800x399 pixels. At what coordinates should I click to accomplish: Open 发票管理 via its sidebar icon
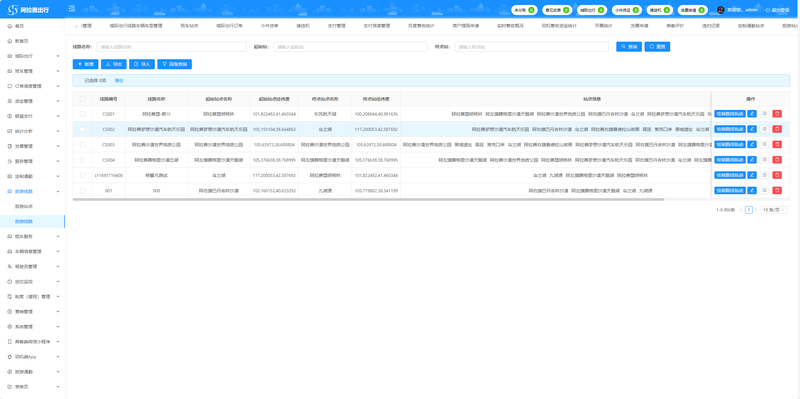click(10, 146)
